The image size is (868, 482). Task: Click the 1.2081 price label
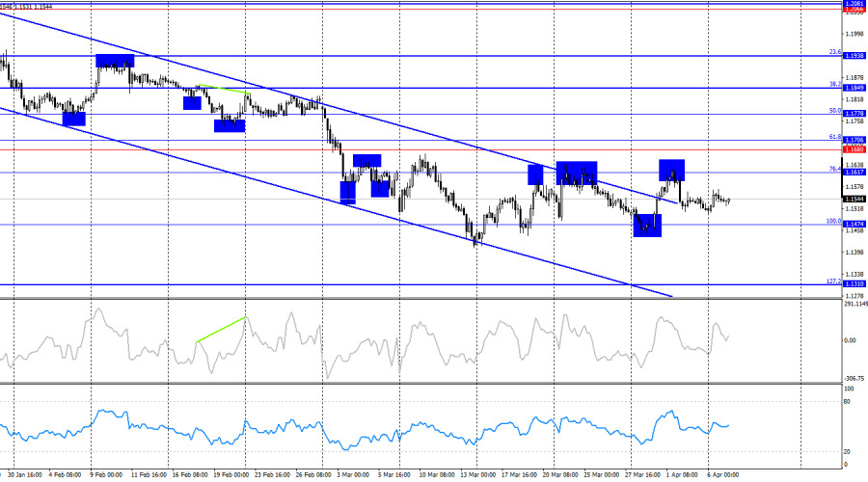[x=854, y=3]
